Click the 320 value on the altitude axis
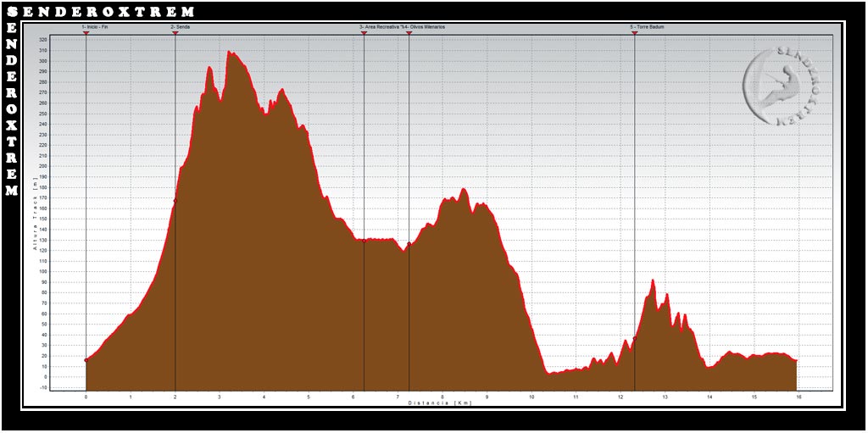The height and width of the screenshot is (433, 868). click(42, 40)
